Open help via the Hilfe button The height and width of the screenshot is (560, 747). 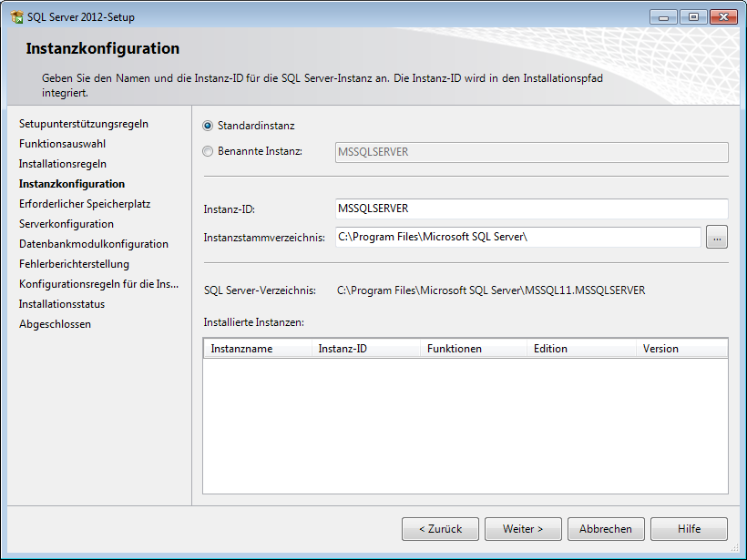[689, 529]
